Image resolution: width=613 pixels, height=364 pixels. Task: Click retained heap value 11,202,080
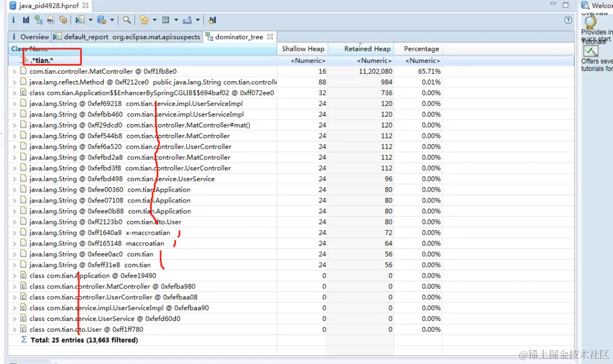(x=375, y=71)
